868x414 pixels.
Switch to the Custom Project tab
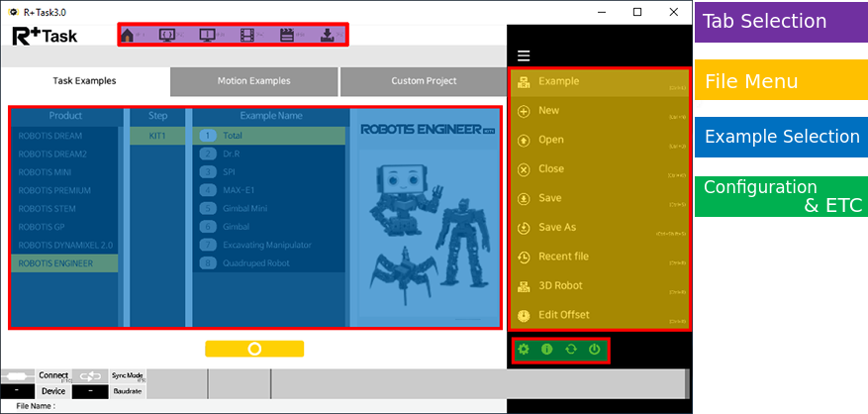coord(424,81)
